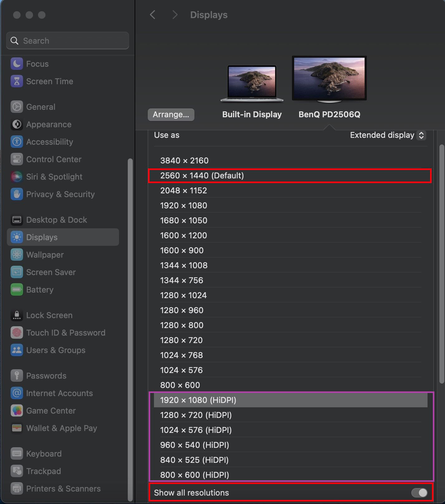Click the Privacy & Security hand icon
445x504 pixels.
click(x=17, y=194)
